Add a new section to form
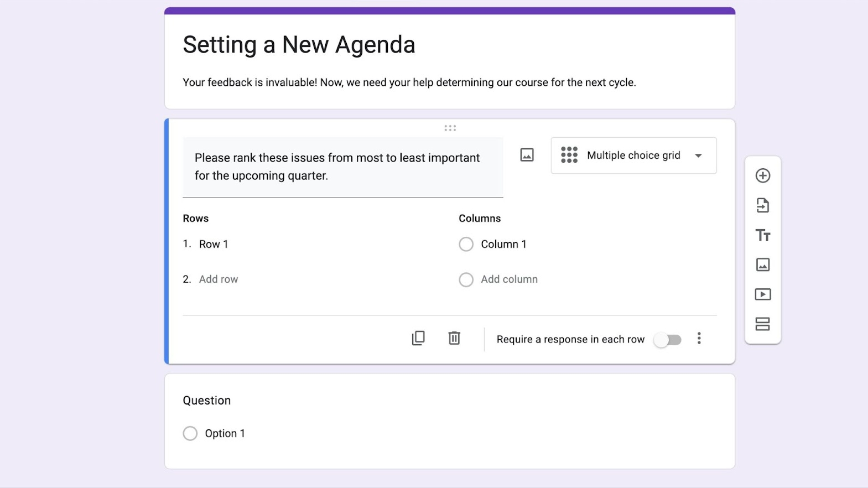Screen dimensions: 868x488 coord(763,324)
